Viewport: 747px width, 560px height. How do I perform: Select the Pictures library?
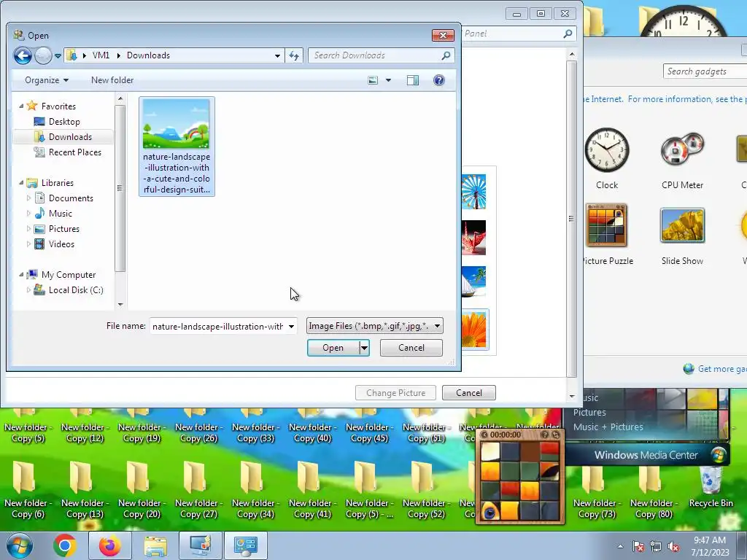[x=64, y=228]
